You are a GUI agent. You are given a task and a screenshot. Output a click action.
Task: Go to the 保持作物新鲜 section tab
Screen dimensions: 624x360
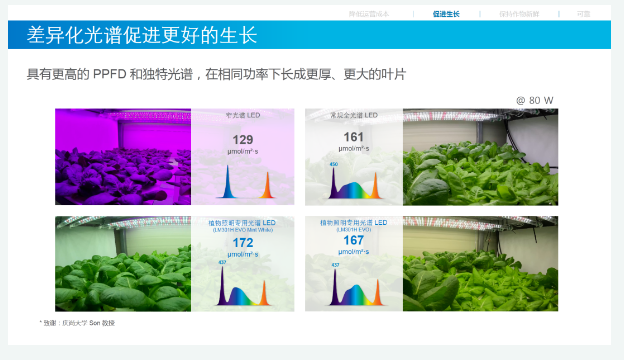pos(519,14)
